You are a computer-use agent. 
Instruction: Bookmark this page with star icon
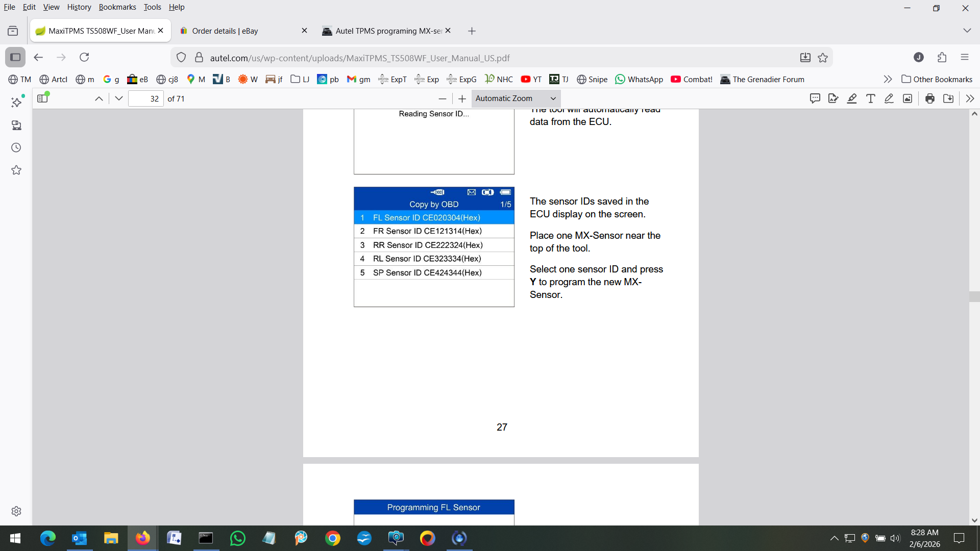823,58
